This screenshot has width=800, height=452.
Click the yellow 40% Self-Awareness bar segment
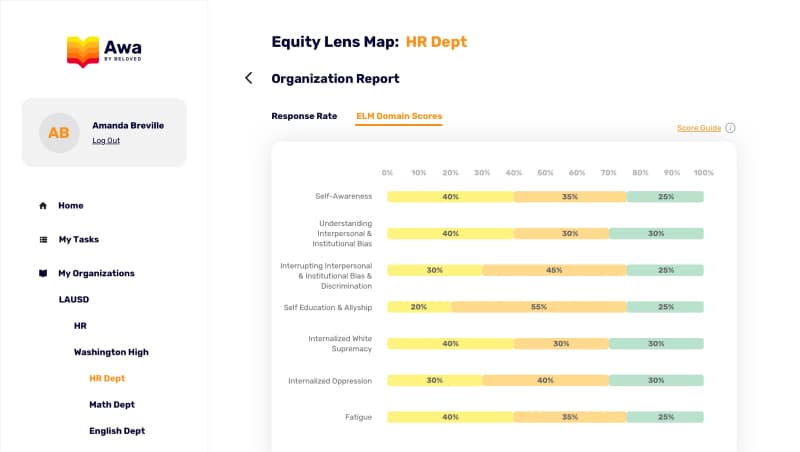tap(450, 197)
